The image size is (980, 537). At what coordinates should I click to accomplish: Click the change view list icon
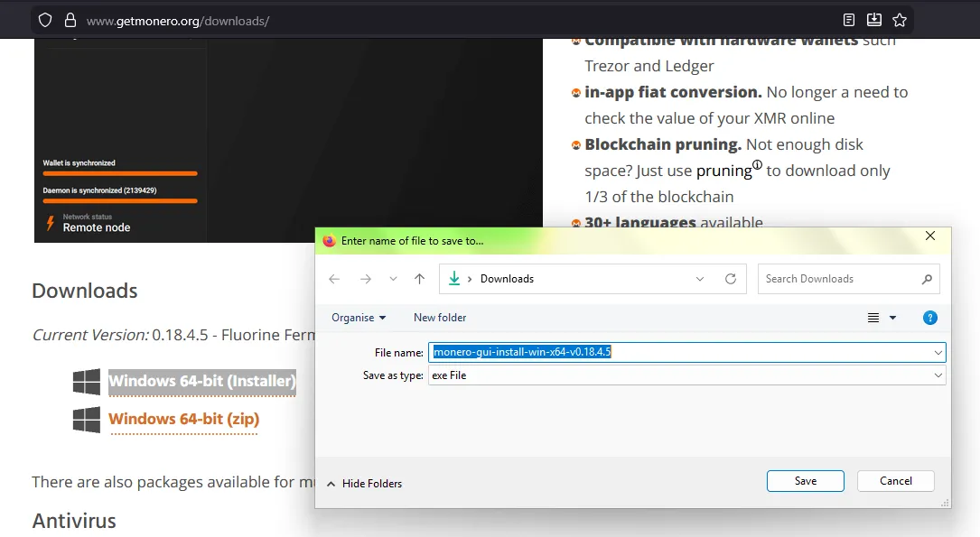(x=873, y=318)
